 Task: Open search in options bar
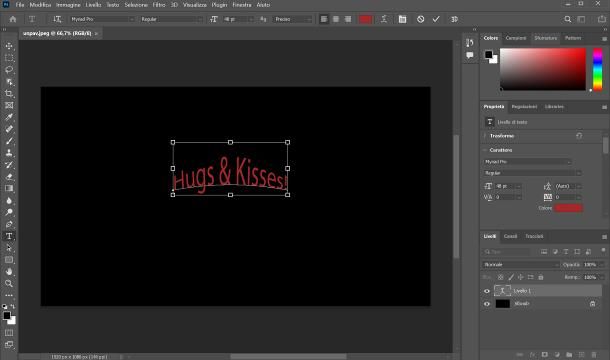[568, 19]
